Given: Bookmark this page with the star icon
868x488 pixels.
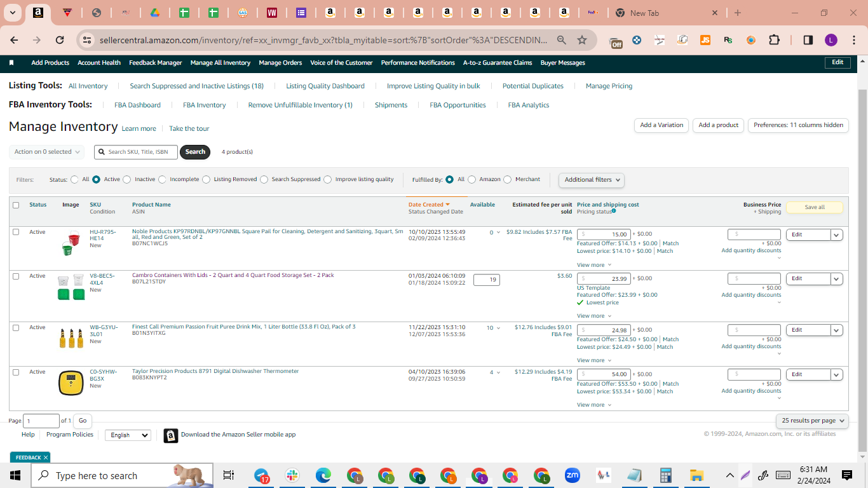Looking at the screenshot, I should [582, 40].
